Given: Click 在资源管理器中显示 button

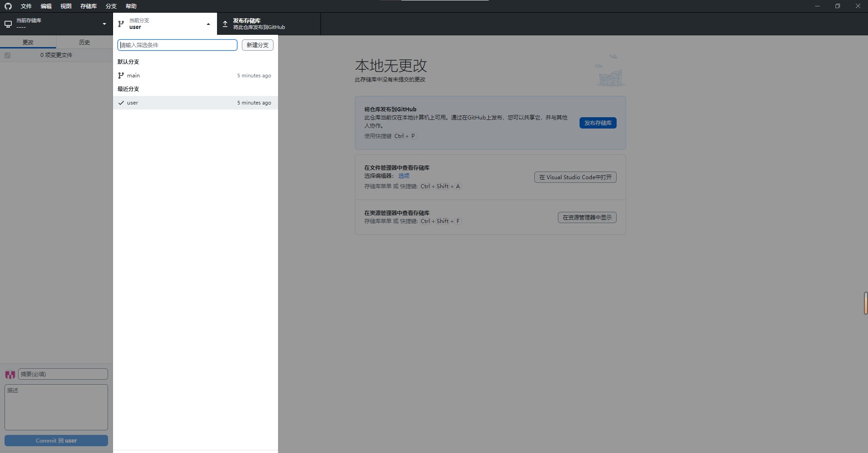Looking at the screenshot, I should pos(587,218).
